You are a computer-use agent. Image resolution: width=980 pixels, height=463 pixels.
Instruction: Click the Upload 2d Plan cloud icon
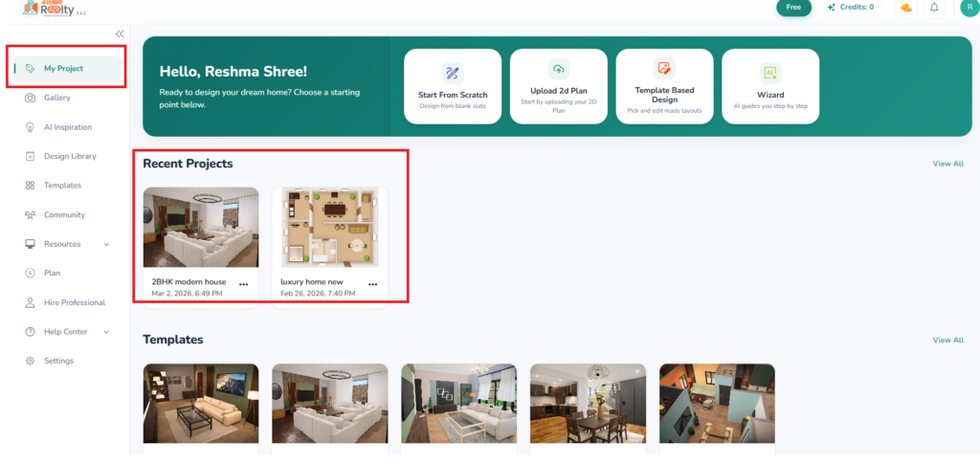click(x=558, y=70)
